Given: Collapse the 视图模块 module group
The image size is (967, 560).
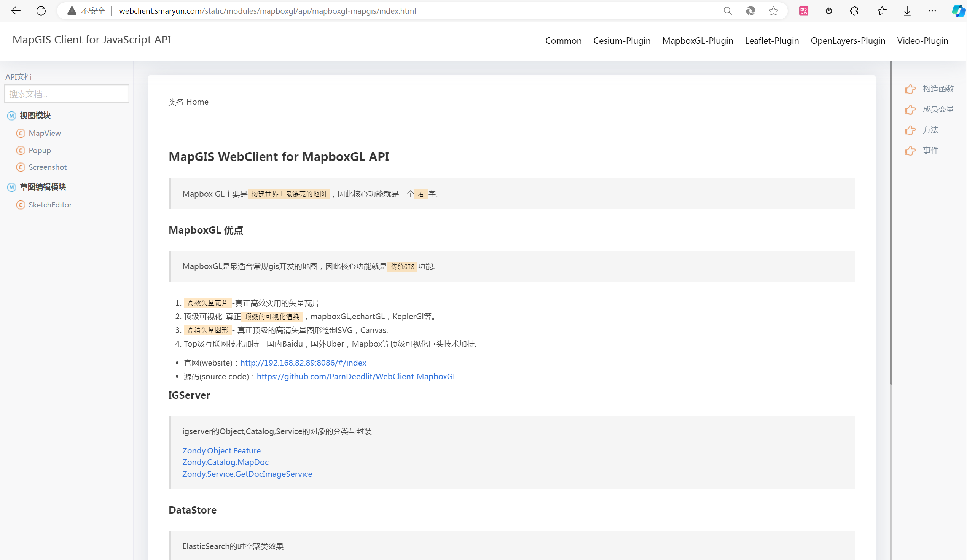Looking at the screenshot, I should (x=35, y=115).
